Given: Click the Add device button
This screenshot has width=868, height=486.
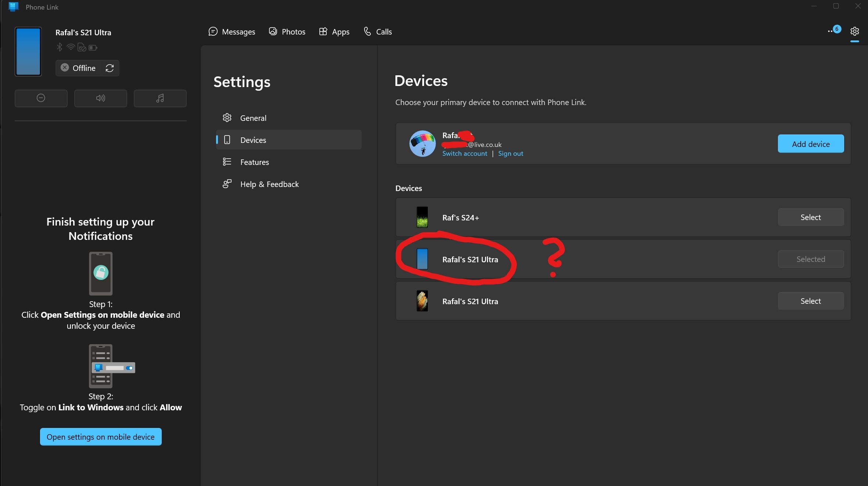Looking at the screenshot, I should click(x=810, y=144).
